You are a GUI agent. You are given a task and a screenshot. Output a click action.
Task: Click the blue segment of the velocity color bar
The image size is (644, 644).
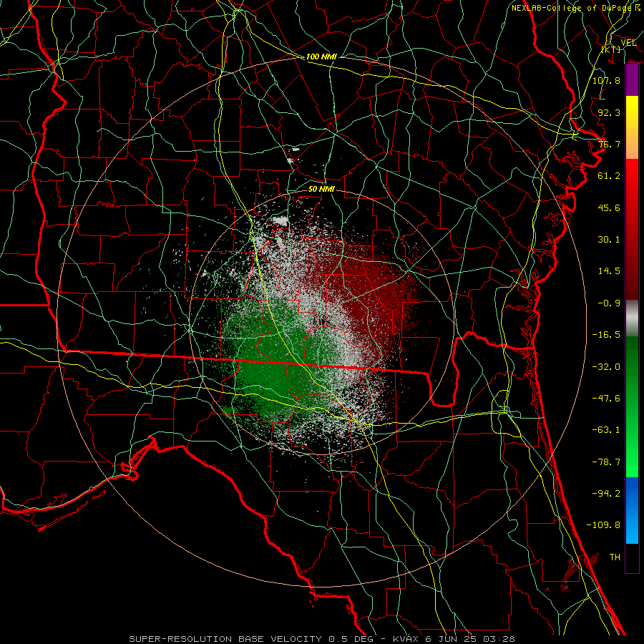[632, 510]
